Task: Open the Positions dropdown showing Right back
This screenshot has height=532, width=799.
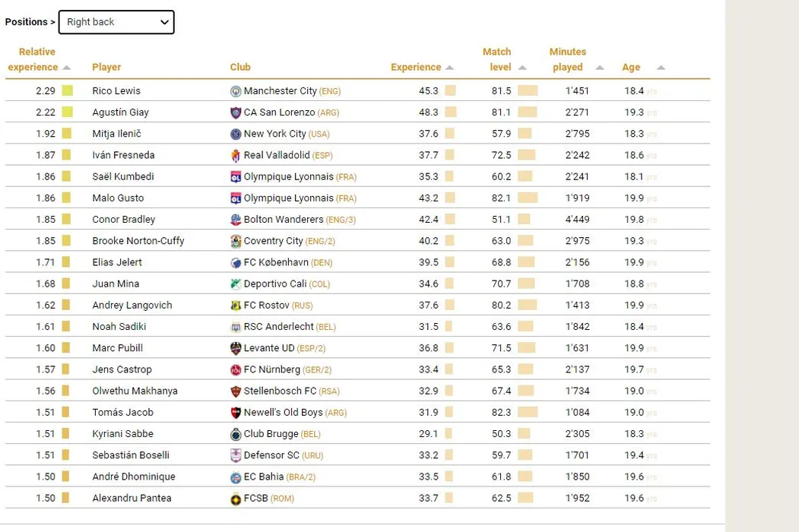Action: coord(116,22)
